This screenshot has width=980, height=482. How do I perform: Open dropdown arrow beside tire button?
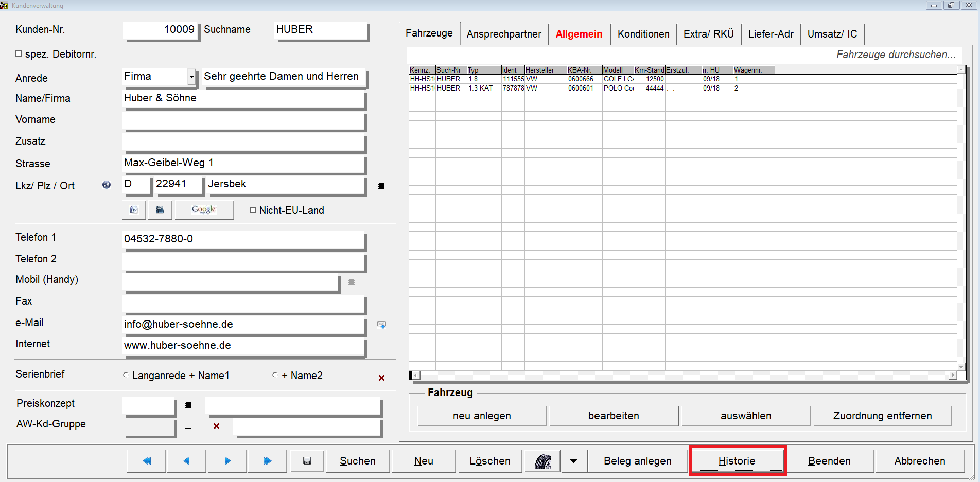(573, 461)
